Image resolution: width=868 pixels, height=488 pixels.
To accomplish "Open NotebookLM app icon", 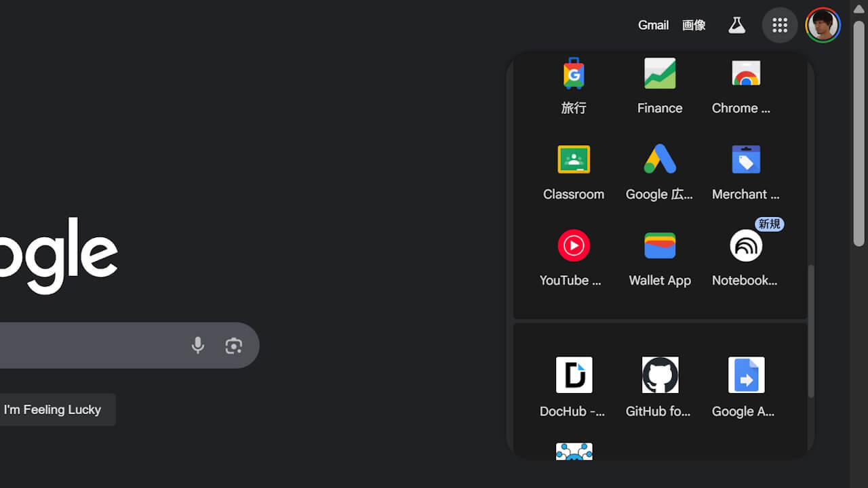I will pyautogui.click(x=746, y=245).
